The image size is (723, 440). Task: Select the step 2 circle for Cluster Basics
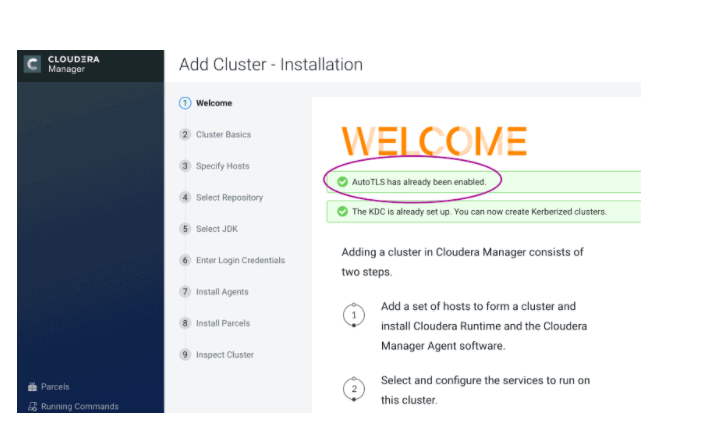click(185, 134)
